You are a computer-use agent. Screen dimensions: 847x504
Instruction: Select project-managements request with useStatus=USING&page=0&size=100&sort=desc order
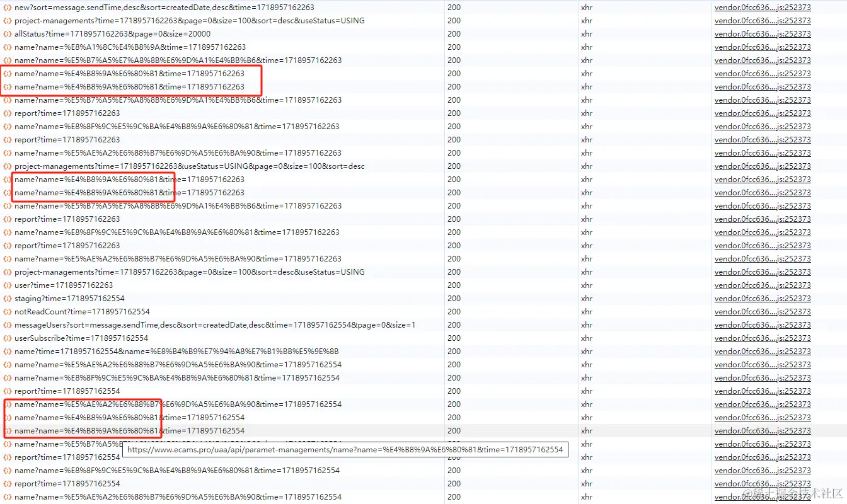[190, 166]
